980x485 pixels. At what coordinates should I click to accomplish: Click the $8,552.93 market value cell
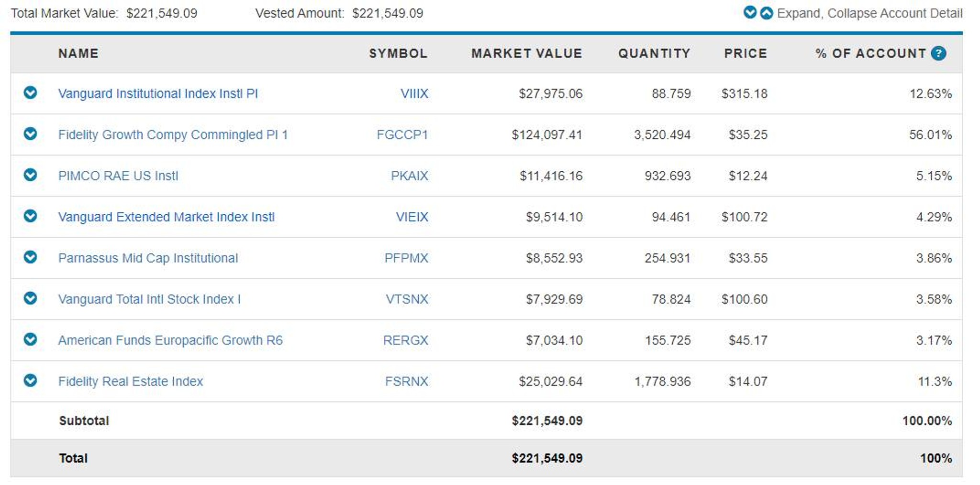[x=554, y=258]
